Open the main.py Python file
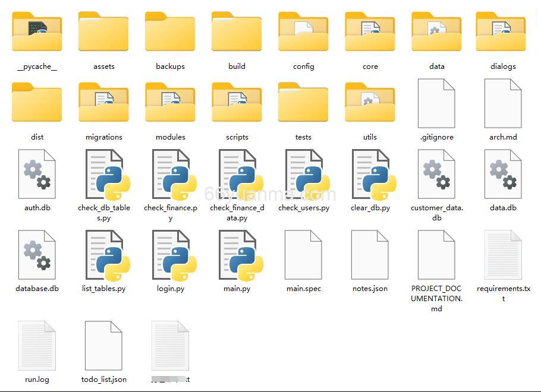This screenshot has height=392, width=541. pyautogui.click(x=237, y=256)
